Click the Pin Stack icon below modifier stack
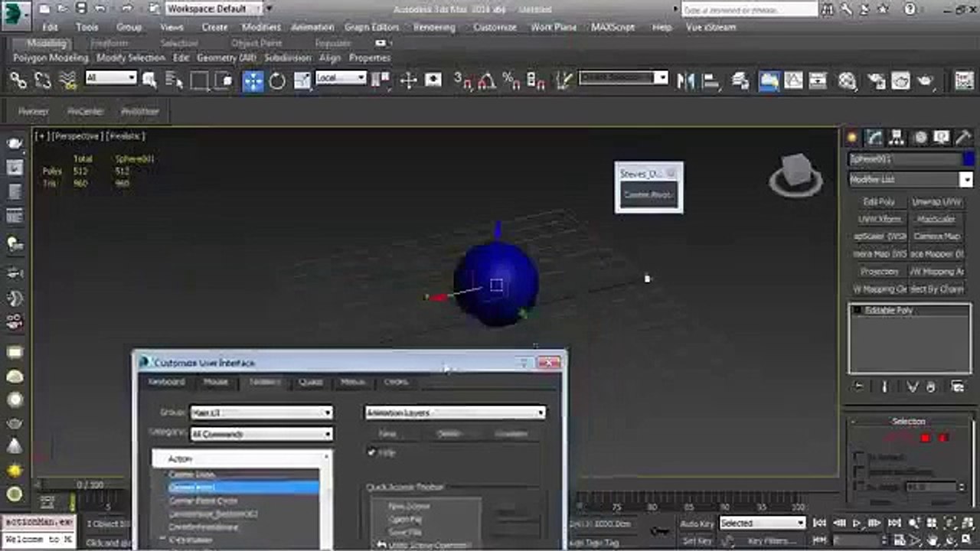Screen dimensions: 980x551 859,387
